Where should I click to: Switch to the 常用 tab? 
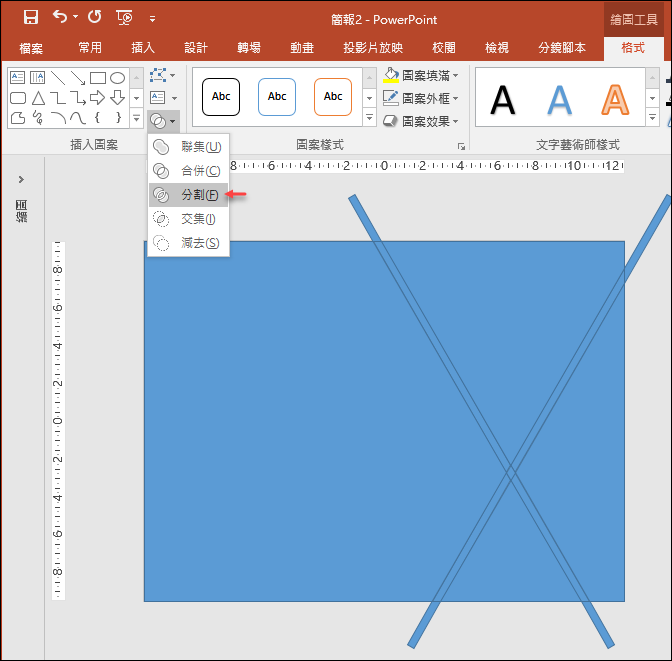tap(90, 48)
